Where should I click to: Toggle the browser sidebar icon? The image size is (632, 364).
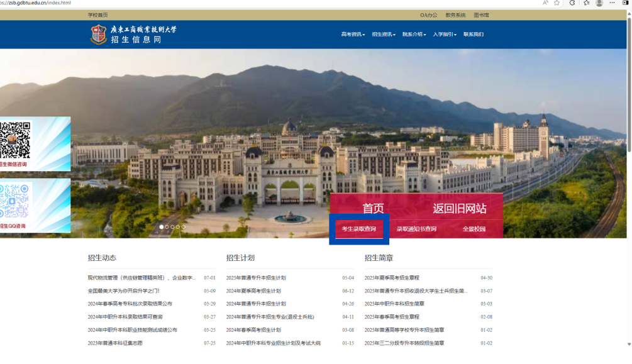click(625, 3)
